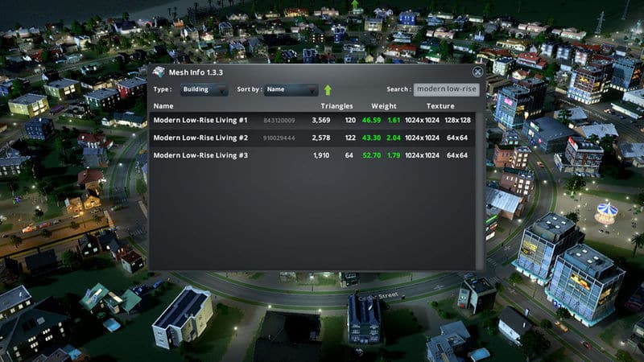The height and width of the screenshot is (362, 644).
Task: Click the Triangles column header
Action: point(336,106)
